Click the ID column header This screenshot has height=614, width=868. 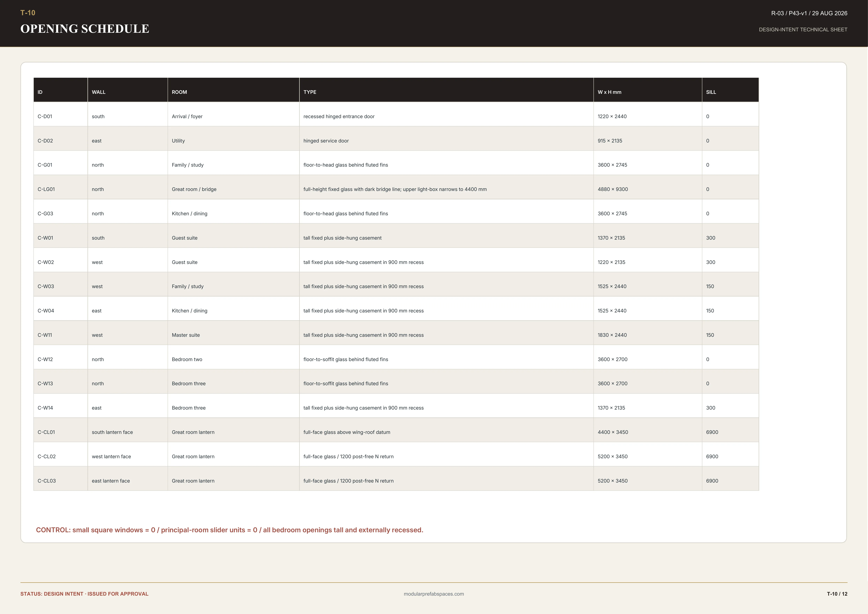click(61, 90)
